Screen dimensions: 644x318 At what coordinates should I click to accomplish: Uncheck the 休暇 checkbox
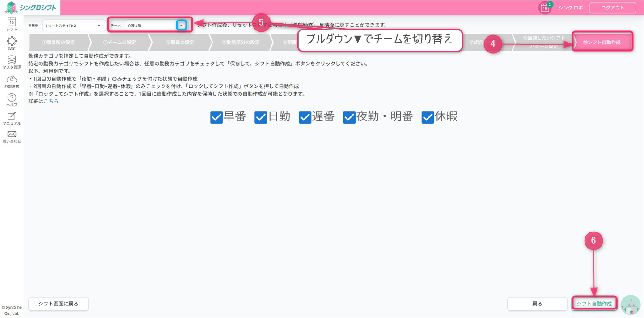428,117
